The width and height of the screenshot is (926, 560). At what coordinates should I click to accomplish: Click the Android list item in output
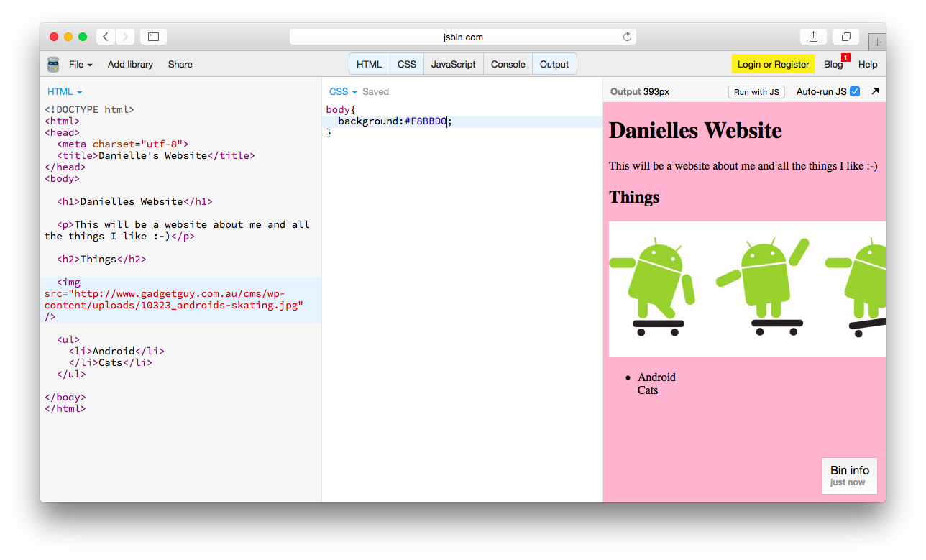pyautogui.click(x=656, y=377)
